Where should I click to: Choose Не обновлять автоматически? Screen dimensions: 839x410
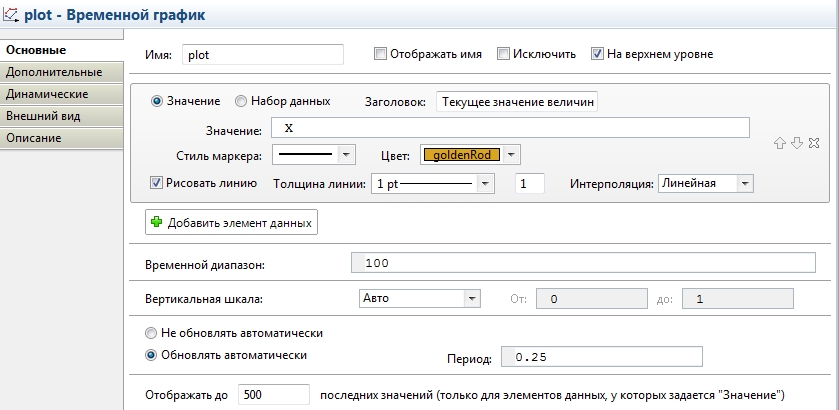[x=151, y=333]
